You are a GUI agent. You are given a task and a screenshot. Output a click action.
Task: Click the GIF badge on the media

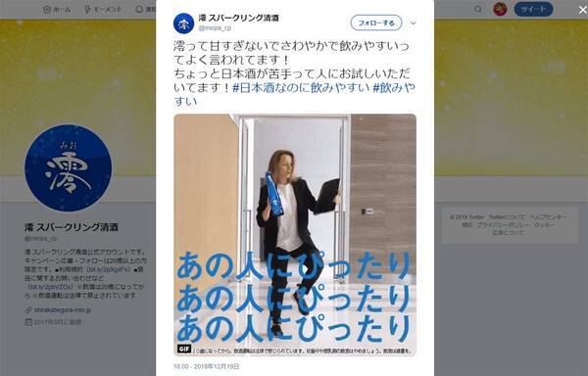click(x=184, y=349)
